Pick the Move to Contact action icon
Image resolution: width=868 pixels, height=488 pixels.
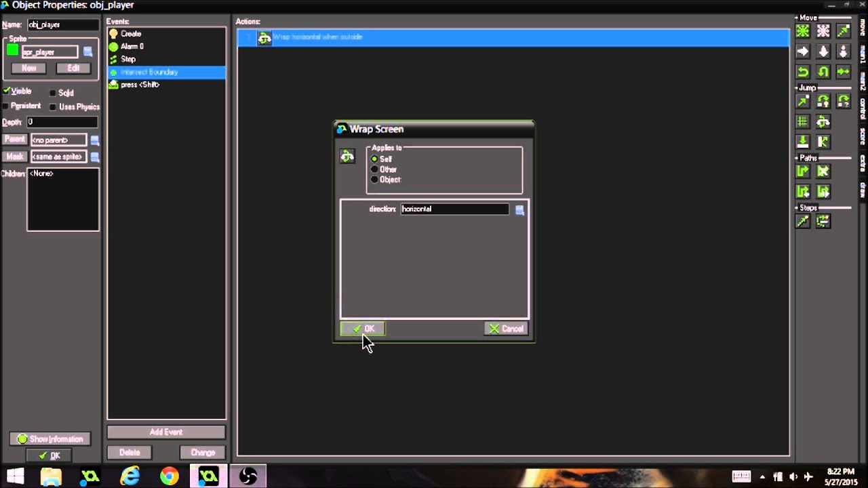point(803,142)
